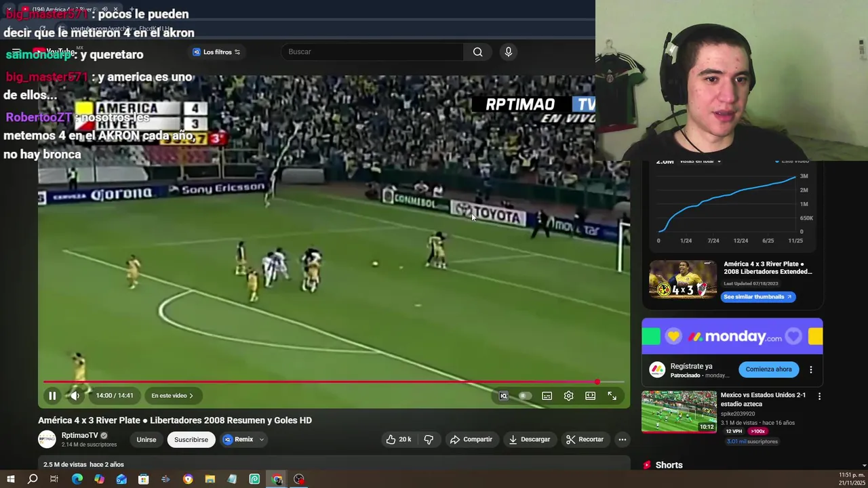Image resolution: width=868 pixels, height=488 pixels.
Task: Start voice search with microphone
Action: pyautogui.click(x=509, y=52)
